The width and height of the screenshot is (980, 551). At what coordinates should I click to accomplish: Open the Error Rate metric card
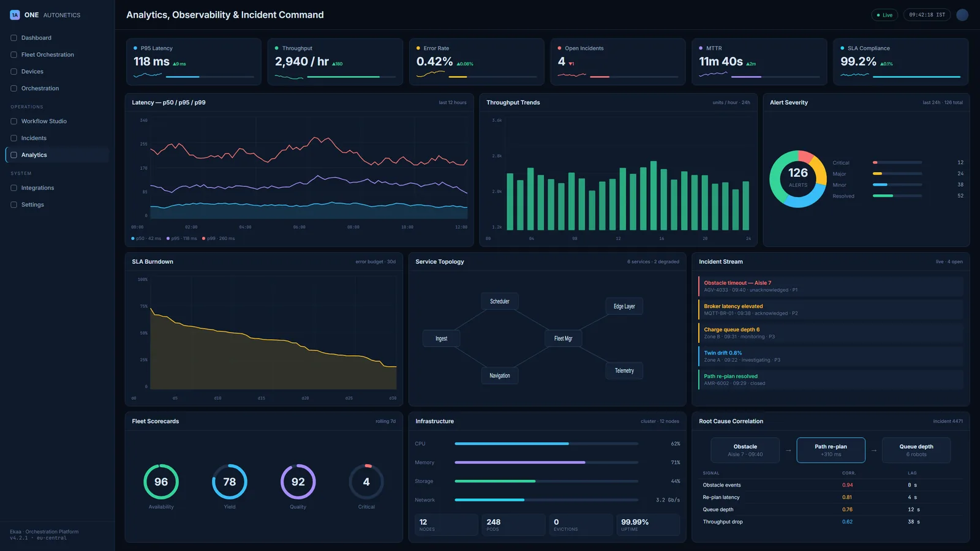(x=477, y=62)
